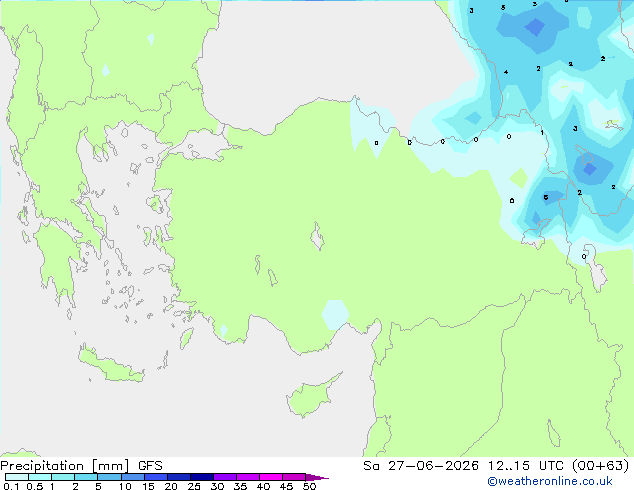Click the '0.1' legend scale label
Screen dimensions: 634x490
[11, 486]
